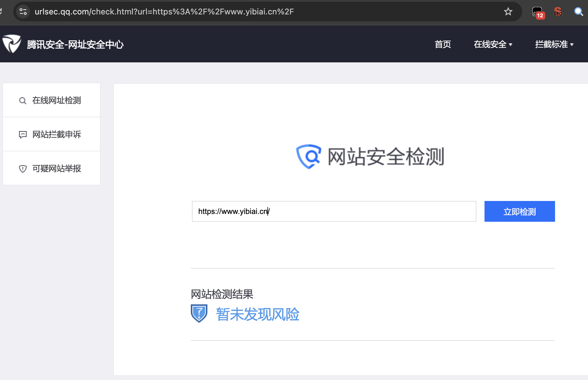Click the Tencent Security shield logo
Viewport: 588px width, 380px height.
pyautogui.click(x=12, y=44)
